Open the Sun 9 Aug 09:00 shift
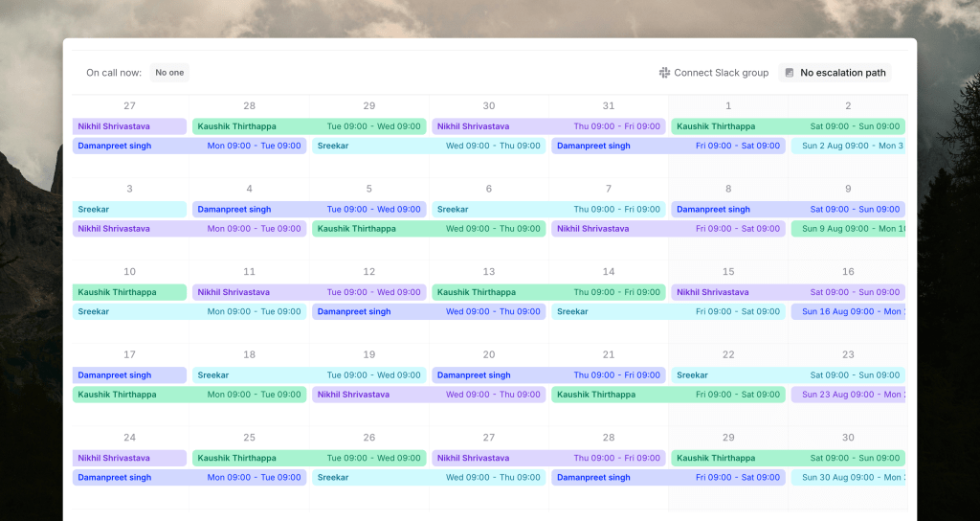 point(848,229)
